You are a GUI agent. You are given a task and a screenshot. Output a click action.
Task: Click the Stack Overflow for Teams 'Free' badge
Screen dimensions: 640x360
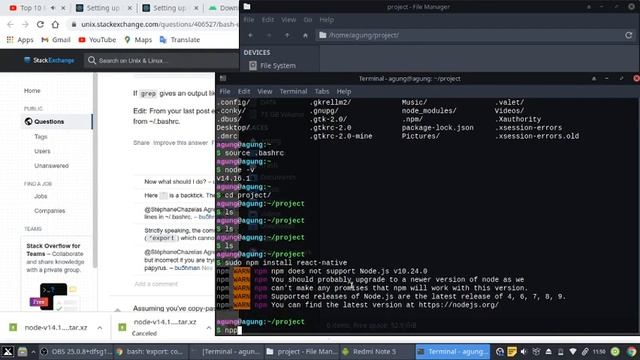click(x=39, y=302)
